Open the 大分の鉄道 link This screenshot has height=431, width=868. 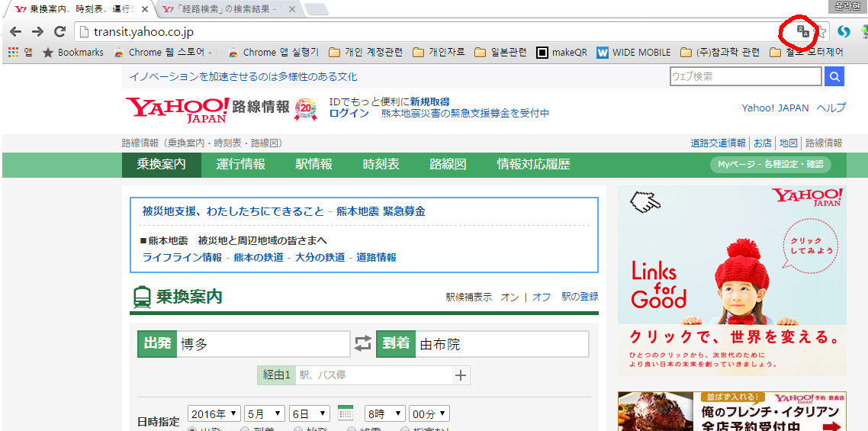[320, 258]
